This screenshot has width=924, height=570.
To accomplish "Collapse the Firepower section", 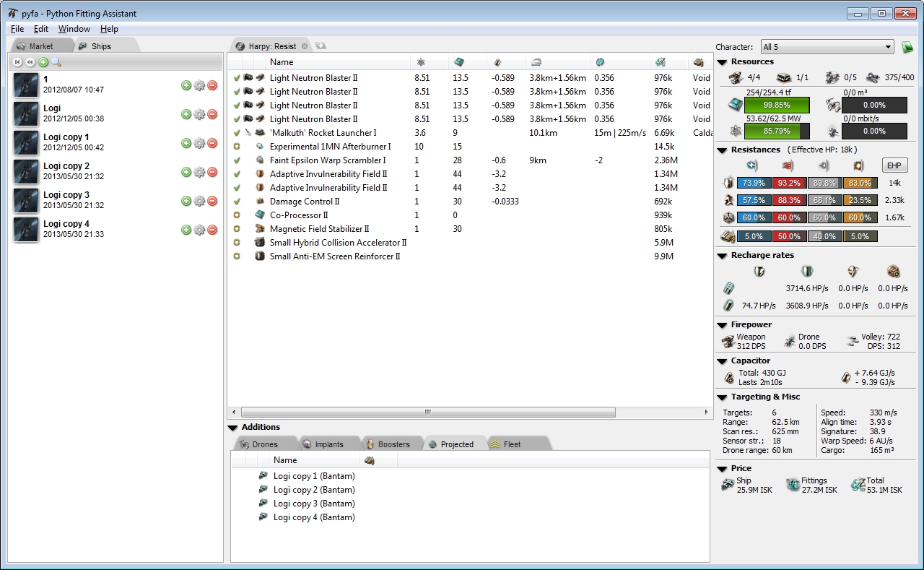I will (x=723, y=325).
